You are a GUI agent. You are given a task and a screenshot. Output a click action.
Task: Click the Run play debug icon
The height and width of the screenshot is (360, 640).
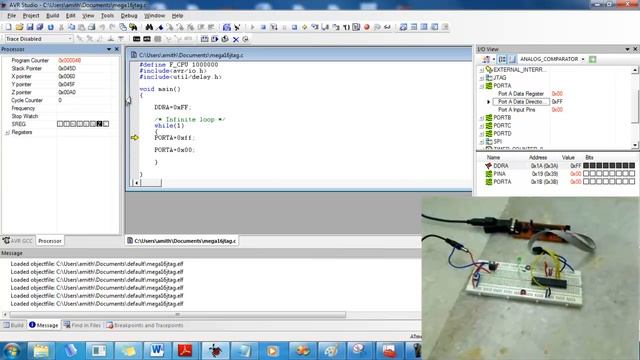point(252,27)
